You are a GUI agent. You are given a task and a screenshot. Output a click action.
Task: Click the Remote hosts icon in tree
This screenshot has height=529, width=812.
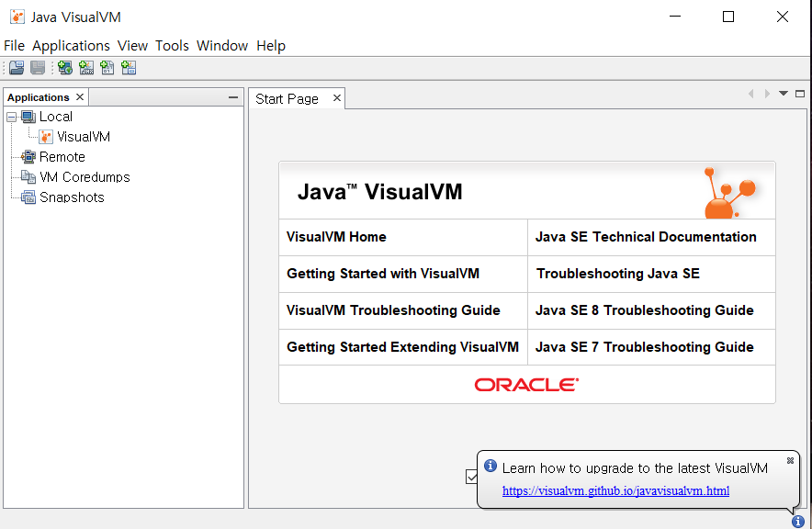click(28, 157)
